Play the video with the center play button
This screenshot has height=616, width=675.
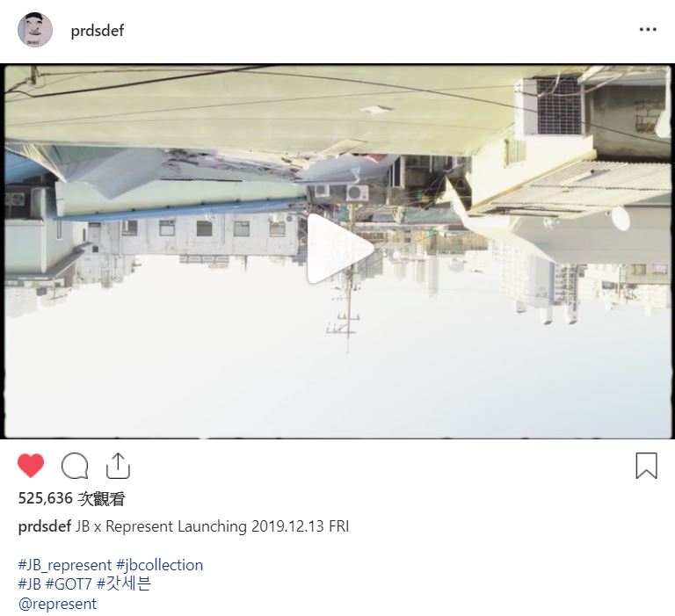click(x=340, y=249)
